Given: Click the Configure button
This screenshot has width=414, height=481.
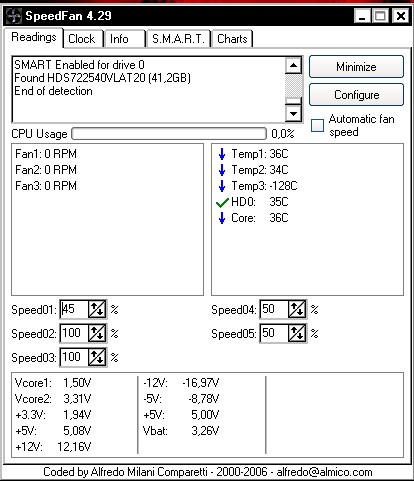Looking at the screenshot, I should click(x=356, y=95).
